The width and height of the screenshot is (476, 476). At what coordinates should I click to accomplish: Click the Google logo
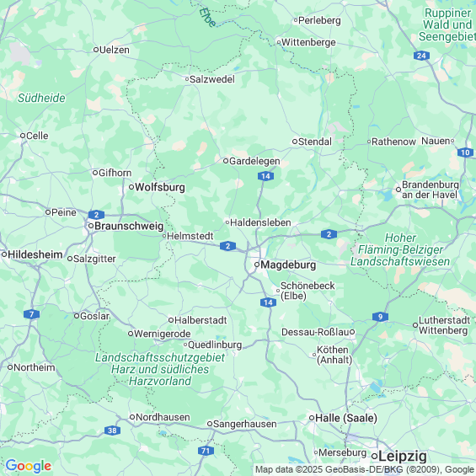(29, 466)
